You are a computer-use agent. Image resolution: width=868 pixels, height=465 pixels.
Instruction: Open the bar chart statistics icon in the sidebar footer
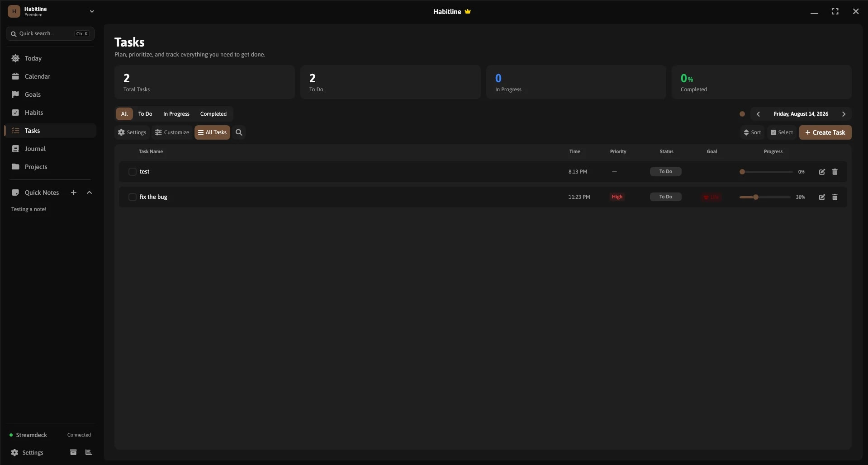(89, 452)
